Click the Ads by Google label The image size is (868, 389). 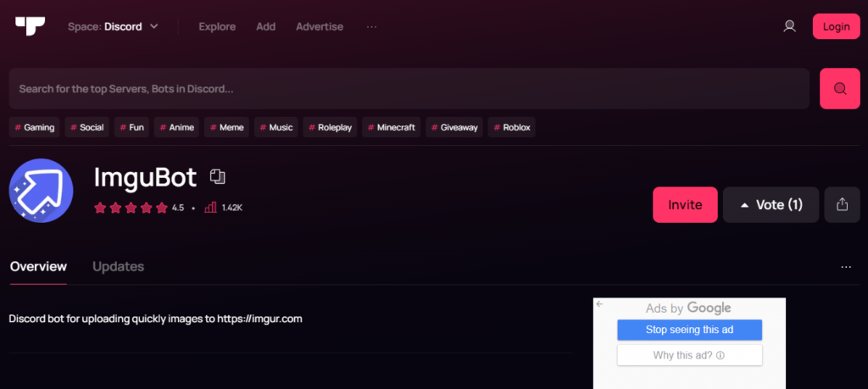(x=688, y=308)
